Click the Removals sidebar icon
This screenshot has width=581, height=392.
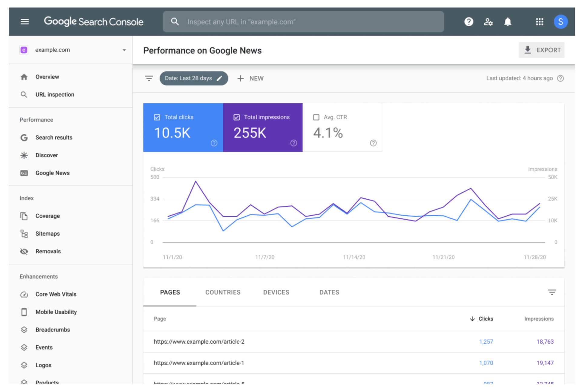click(x=24, y=251)
